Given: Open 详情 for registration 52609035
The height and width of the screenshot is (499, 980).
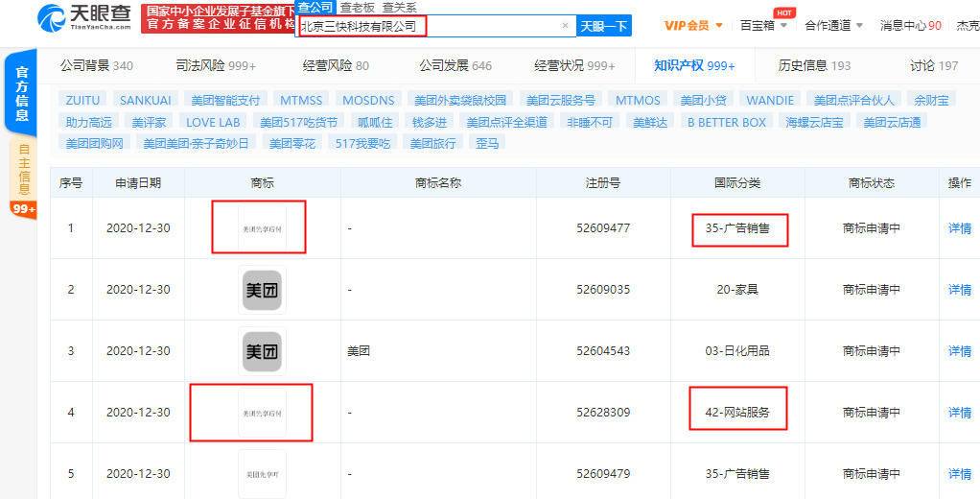Looking at the screenshot, I should pyautogui.click(x=959, y=290).
